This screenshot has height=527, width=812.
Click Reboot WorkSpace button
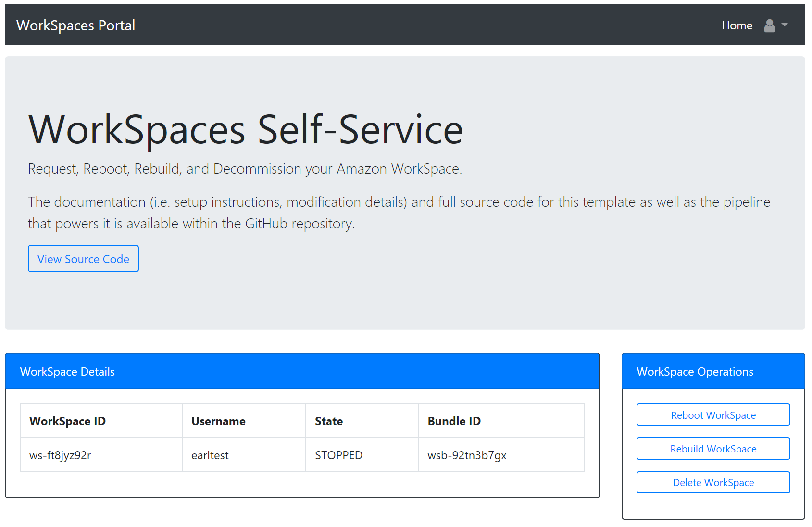pyautogui.click(x=713, y=415)
